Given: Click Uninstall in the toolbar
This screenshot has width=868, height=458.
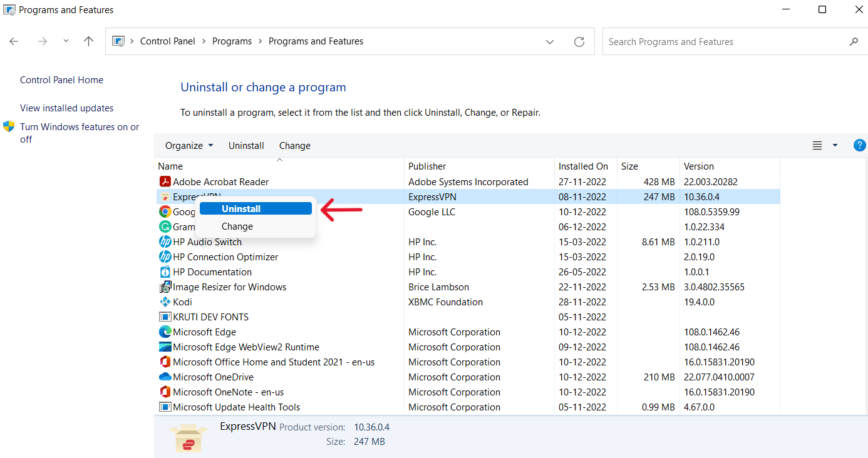Looking at the screenshot, I should pos(246,146).
